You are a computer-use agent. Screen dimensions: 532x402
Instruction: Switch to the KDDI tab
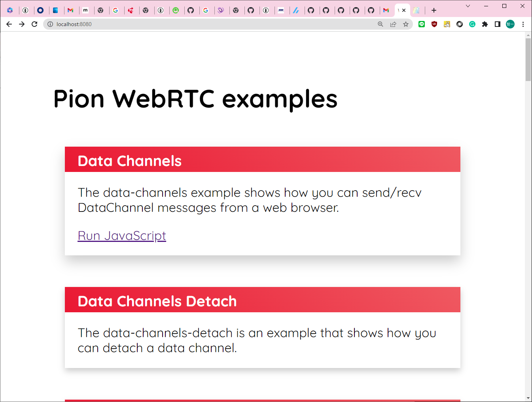coord(281,10)
